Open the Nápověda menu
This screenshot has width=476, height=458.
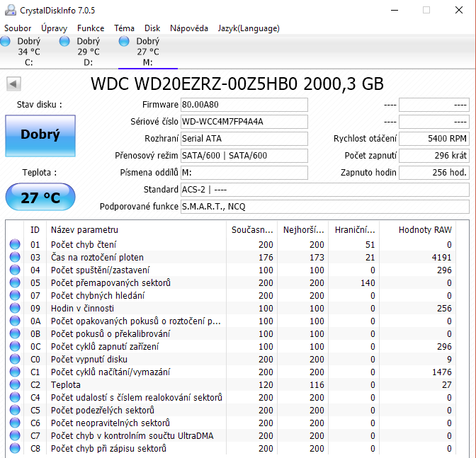pos(189,28)
